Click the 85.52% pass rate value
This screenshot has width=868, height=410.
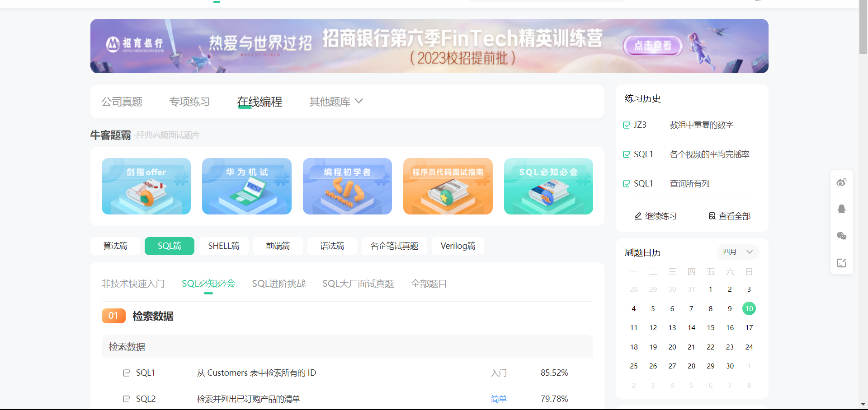(x=554, y=373)
